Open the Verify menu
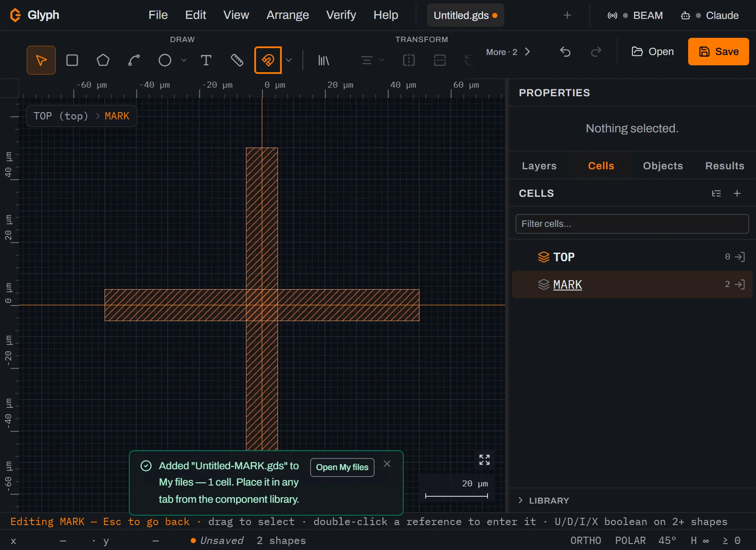This screenshot has width=756, height=550. pos(341,15)
